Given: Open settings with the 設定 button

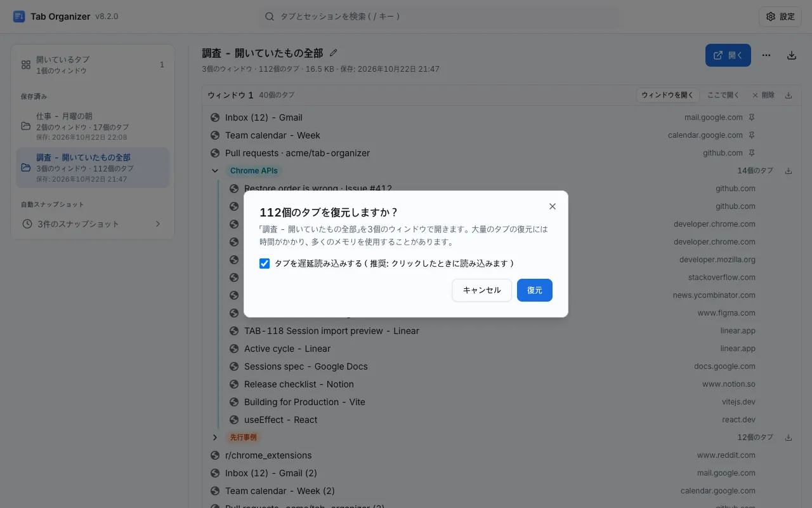Looking at the screenshot, I should click(x=780, y=17).
